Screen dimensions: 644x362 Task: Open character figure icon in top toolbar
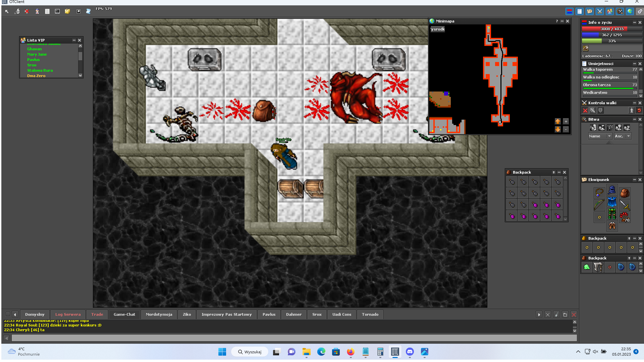37,11
